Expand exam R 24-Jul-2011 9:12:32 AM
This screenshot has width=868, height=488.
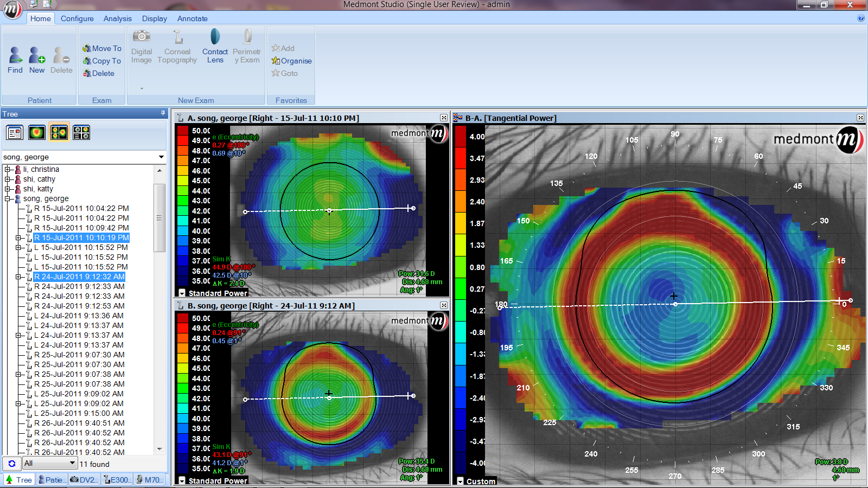(18, 277)
